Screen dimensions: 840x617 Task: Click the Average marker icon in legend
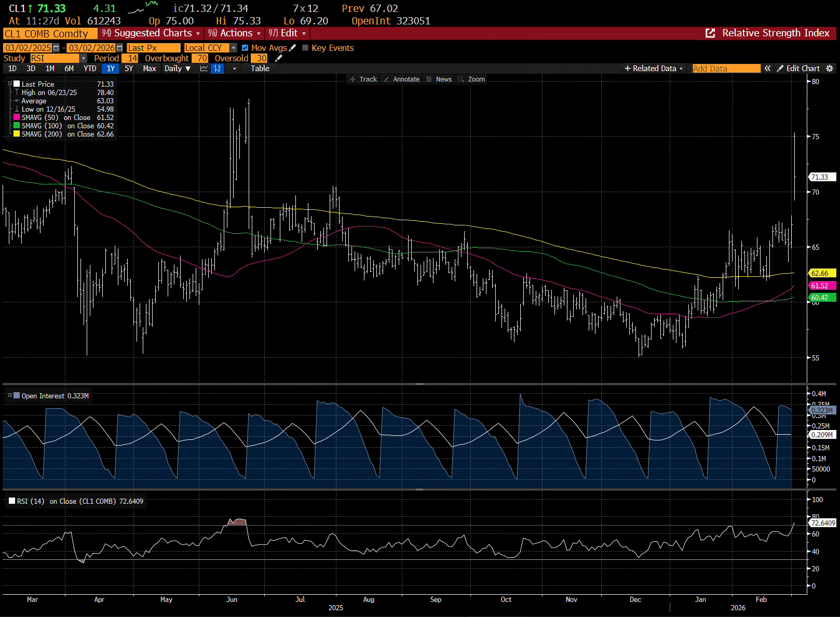(x=17, y=101)
